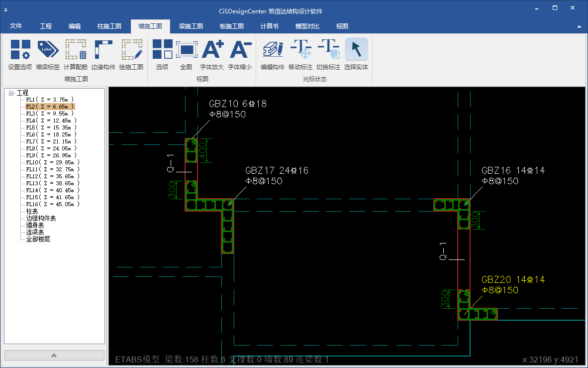Fit the view with 全图
The image size is (588, 368).
tap(186, 55)
